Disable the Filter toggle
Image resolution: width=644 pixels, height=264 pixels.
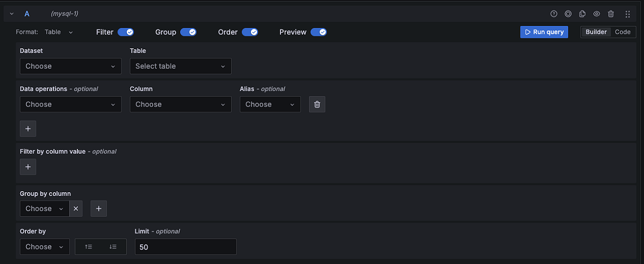[x=126, y=32]
